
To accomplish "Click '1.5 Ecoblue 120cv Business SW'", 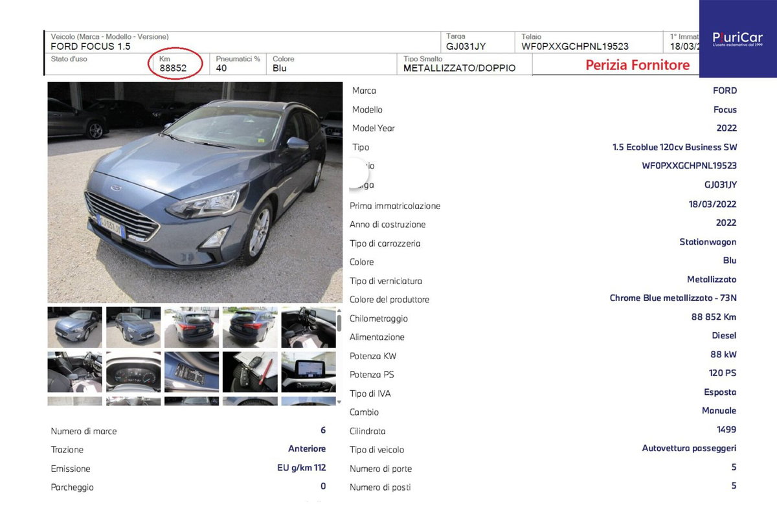I will 675,147.
